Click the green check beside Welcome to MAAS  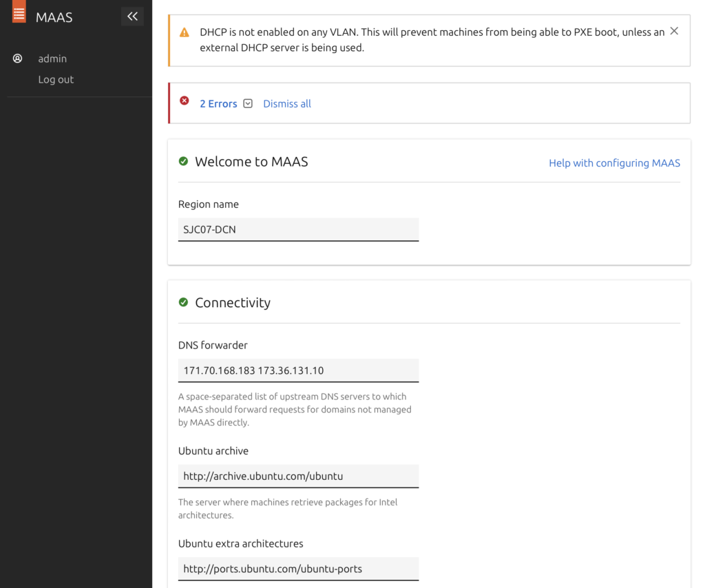pyautogui.click(x=183, y=161)
